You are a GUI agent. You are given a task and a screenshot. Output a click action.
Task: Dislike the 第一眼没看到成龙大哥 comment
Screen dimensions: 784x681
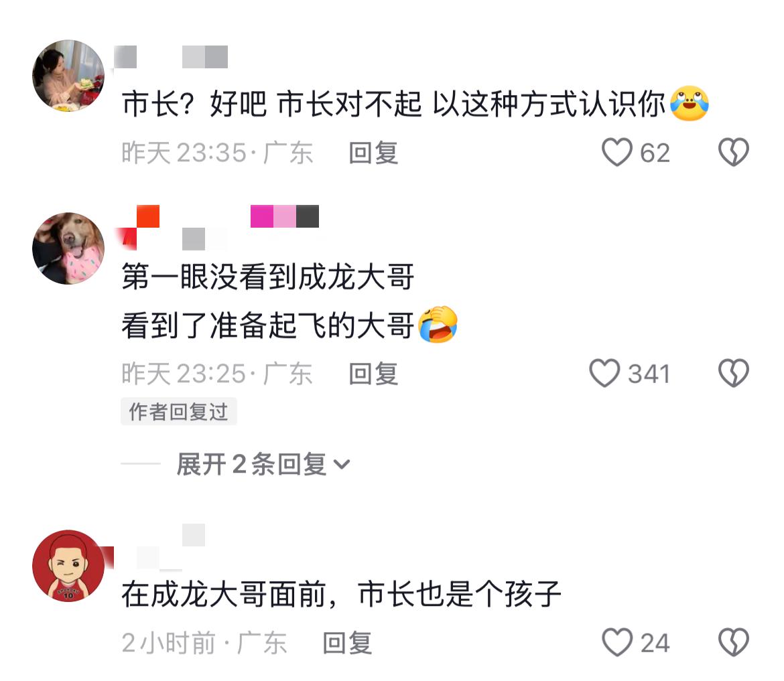tap(734, 373)
